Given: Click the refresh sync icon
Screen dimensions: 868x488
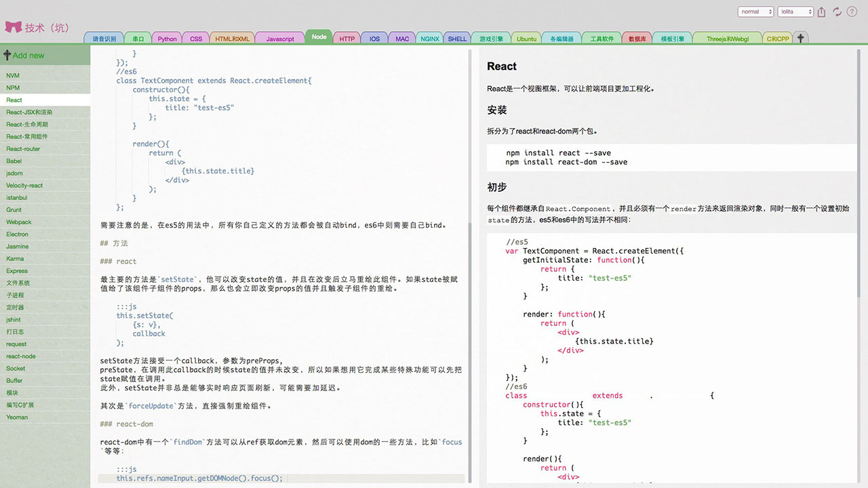Looking at the screenshot, I should (837, 12).
